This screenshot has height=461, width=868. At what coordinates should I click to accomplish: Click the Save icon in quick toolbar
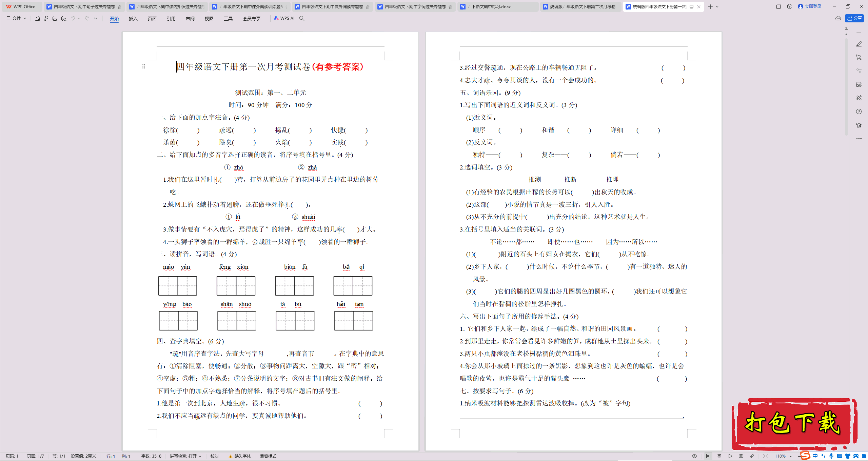pos(37,18)
